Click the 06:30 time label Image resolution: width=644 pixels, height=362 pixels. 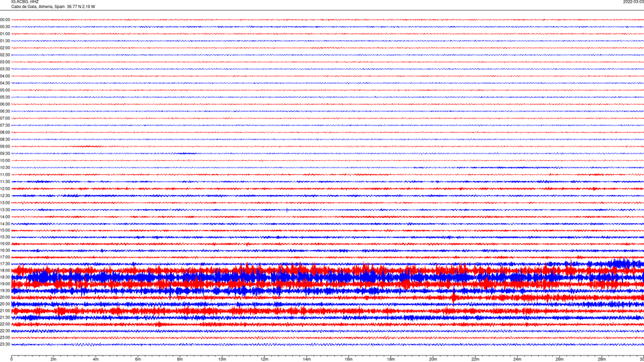5,111
